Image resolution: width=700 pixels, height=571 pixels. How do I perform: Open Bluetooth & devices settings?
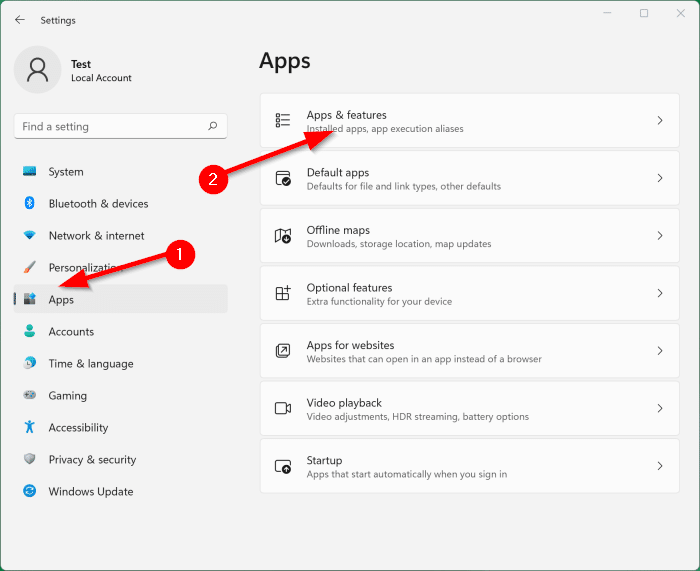(x=121, y=204)
